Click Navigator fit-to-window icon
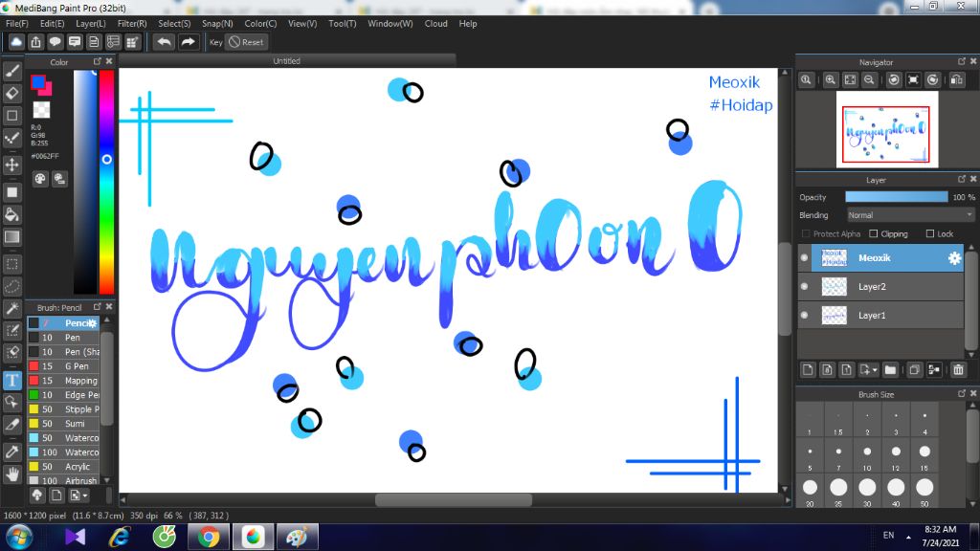The width and height of the screenshot is (980, 551). pyautogui.click(x=850, y=80)
